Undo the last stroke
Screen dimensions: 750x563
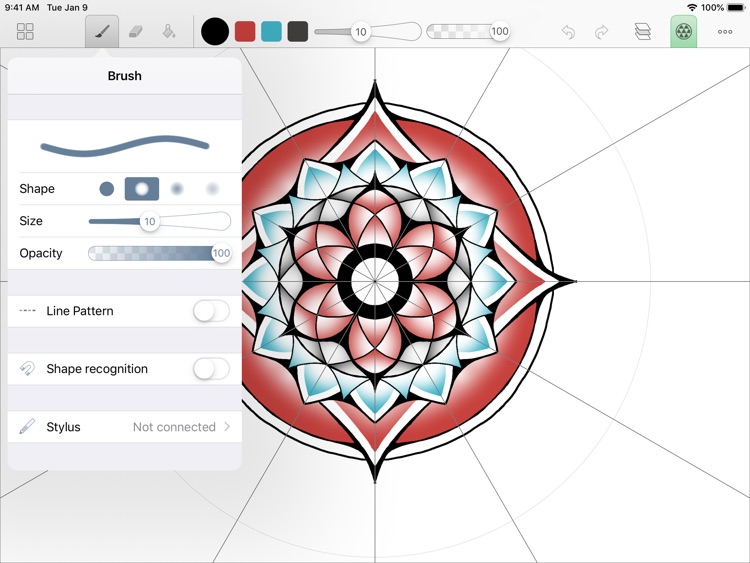[x=568, y=32]
